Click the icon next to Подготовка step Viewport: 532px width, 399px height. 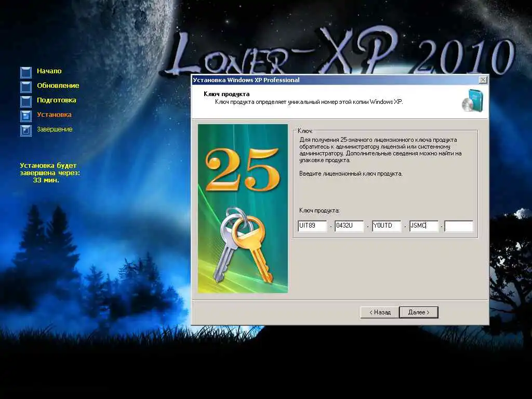coord(26,101)
